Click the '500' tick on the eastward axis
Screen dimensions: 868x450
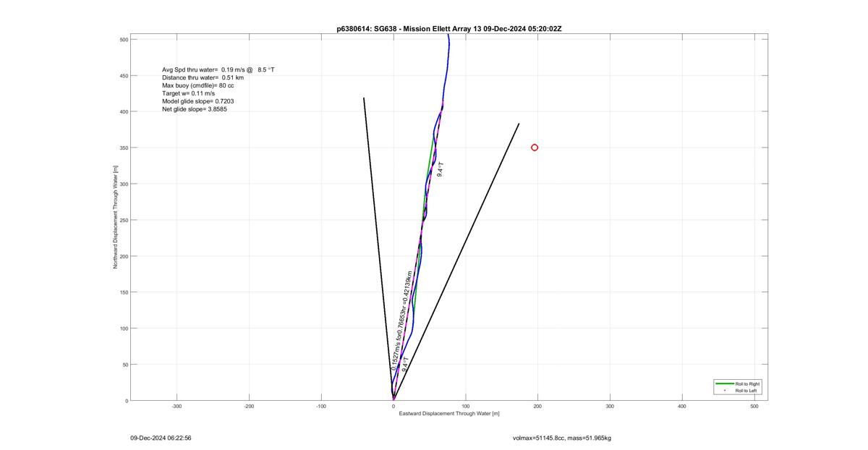point(754,406)
